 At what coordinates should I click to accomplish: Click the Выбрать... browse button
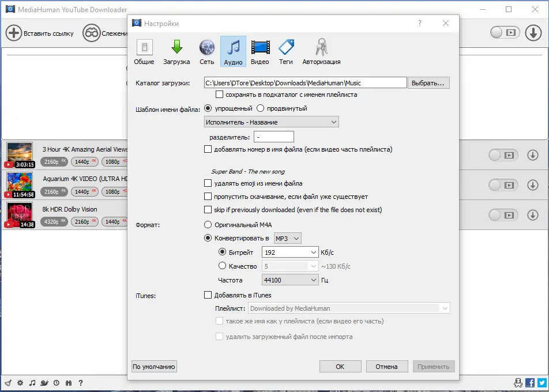[x=428, y=83]
